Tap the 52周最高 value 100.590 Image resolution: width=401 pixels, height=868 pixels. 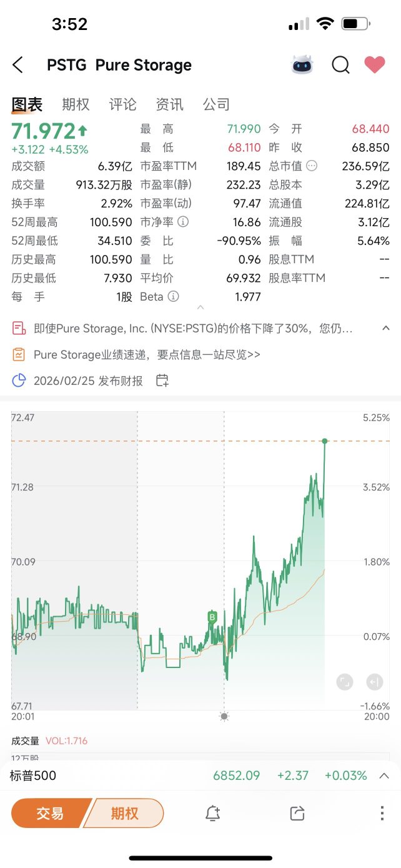[112, 222]
